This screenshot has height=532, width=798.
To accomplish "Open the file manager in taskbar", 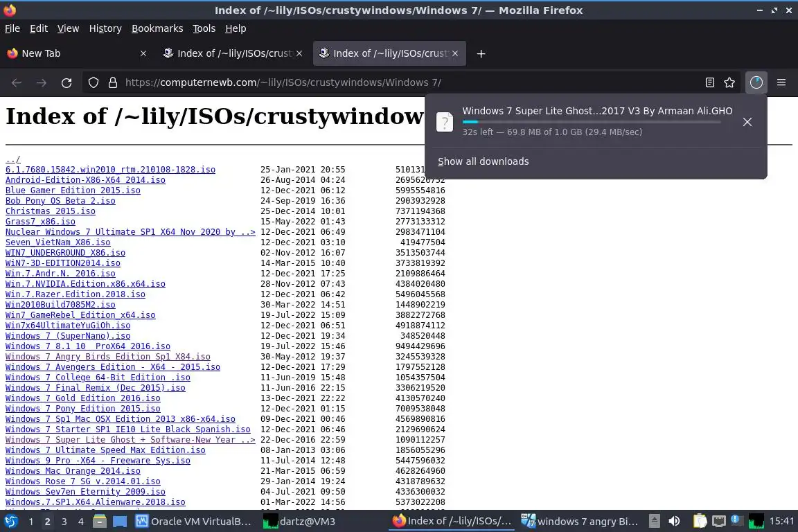I will click(x=99, y=522).
